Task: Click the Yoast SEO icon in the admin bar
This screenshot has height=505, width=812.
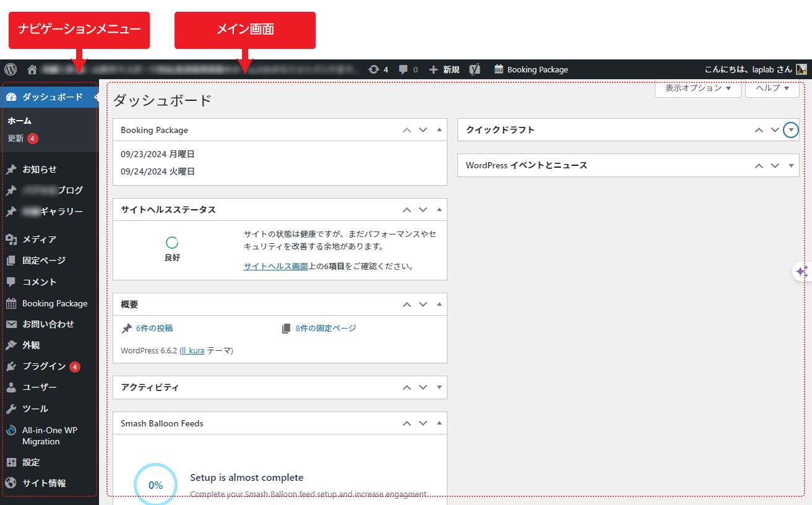Action: coord(475,69)
